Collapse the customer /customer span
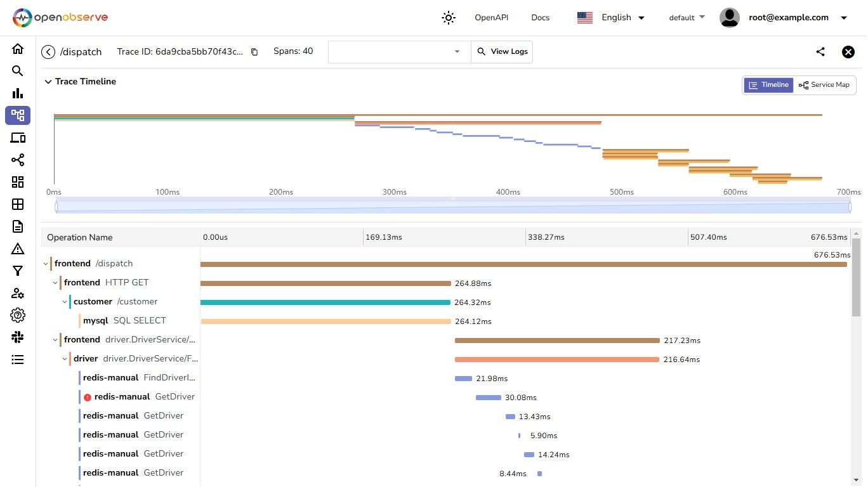Screen dimensions: 868x487 coord(65,302)
